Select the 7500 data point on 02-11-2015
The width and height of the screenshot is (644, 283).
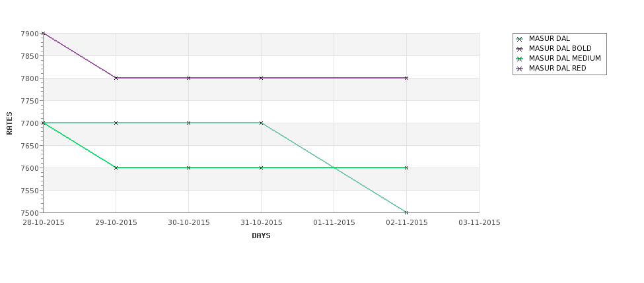(x=407, y=213)
